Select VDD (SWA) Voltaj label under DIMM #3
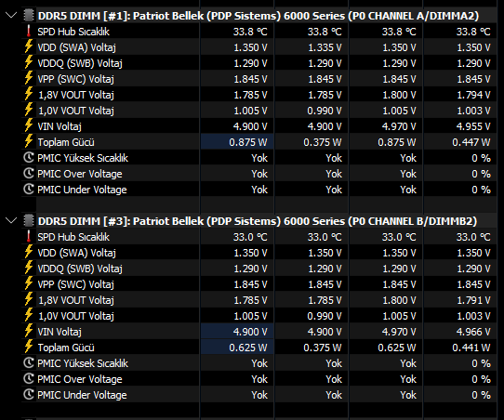 pos(76,253)
